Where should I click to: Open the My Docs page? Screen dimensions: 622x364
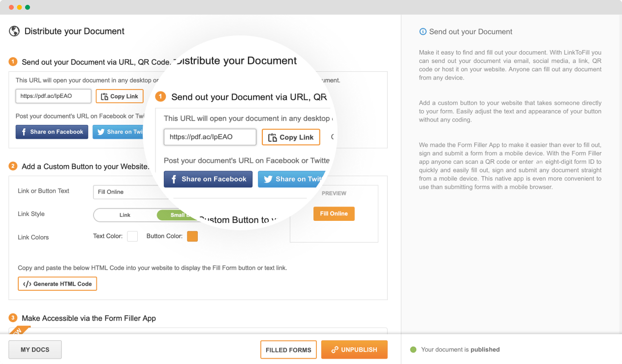pos(34,349)
